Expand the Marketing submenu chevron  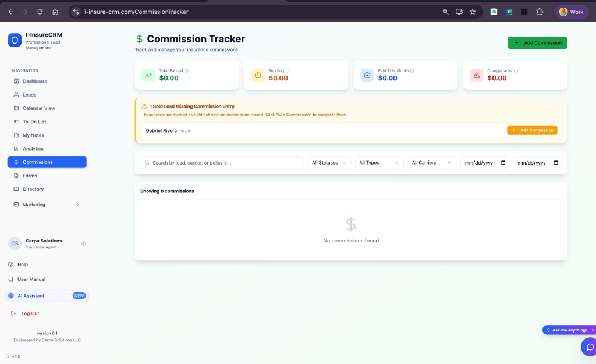tap(78, 205)
